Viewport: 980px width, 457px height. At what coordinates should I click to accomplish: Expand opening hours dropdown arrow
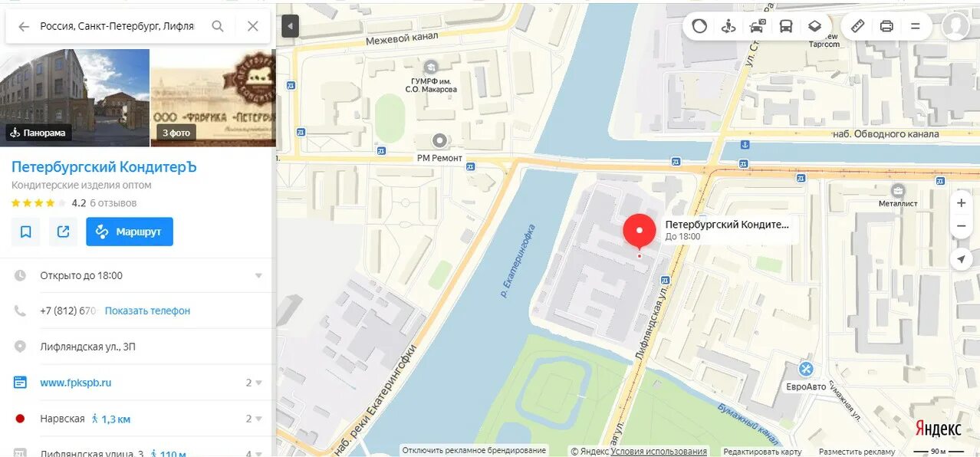(x=258, y=276)
